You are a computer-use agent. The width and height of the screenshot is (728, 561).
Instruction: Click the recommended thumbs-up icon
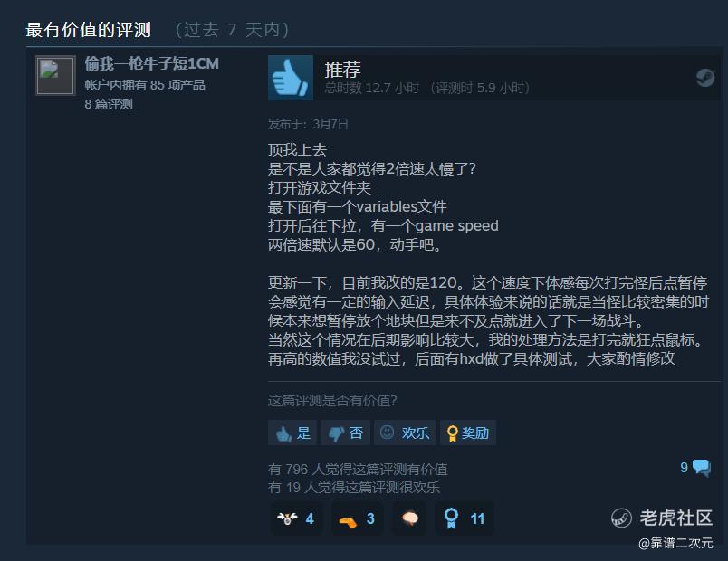[291, 78]
